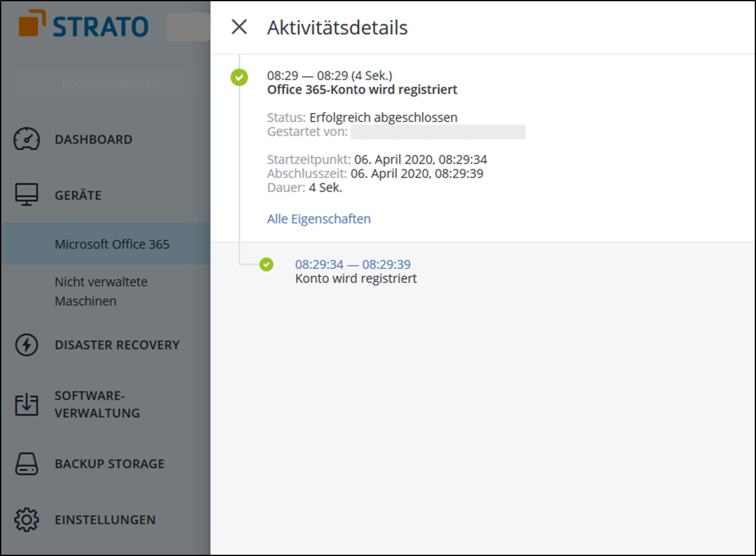Select the 'Konto verwalten' entry
Image resolution: width=756 pixels, height=556 pixels.
pyautogui.click(x=110, y=83)
